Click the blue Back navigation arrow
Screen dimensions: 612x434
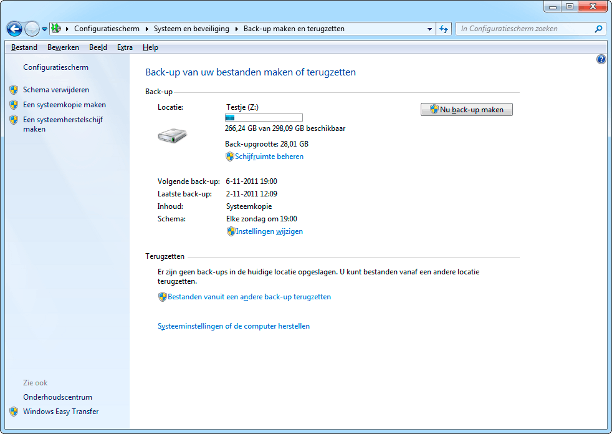(14, 28)
